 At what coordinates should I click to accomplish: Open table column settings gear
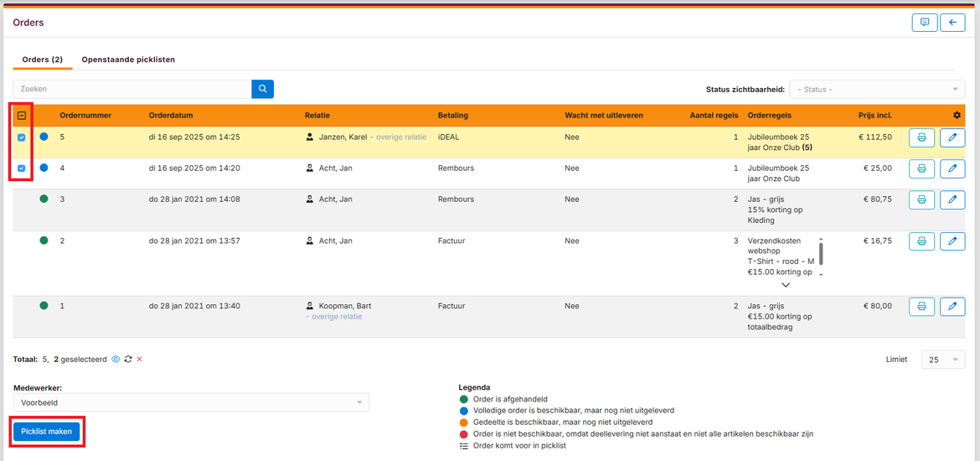pos(957,115)
